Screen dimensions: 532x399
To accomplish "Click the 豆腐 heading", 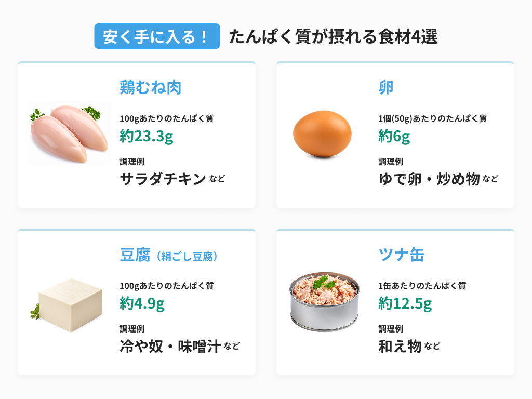I will (x=135, y=255).
